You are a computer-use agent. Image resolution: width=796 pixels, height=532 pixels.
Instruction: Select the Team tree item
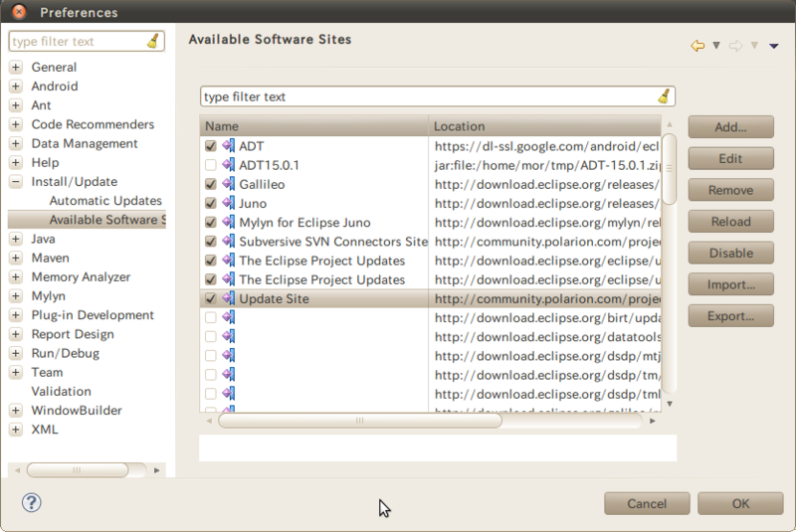coord(47,372)
